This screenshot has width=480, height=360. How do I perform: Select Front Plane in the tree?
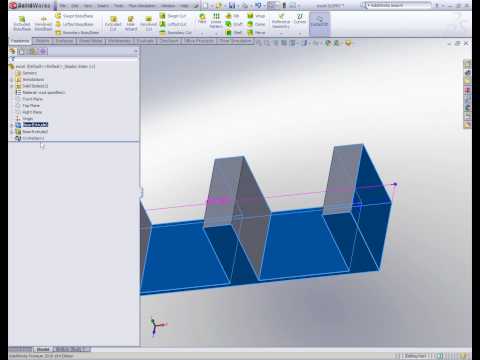click(29, 99)
